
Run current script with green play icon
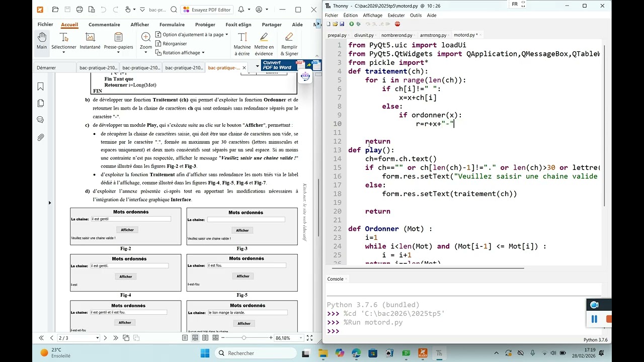point(351,24)
